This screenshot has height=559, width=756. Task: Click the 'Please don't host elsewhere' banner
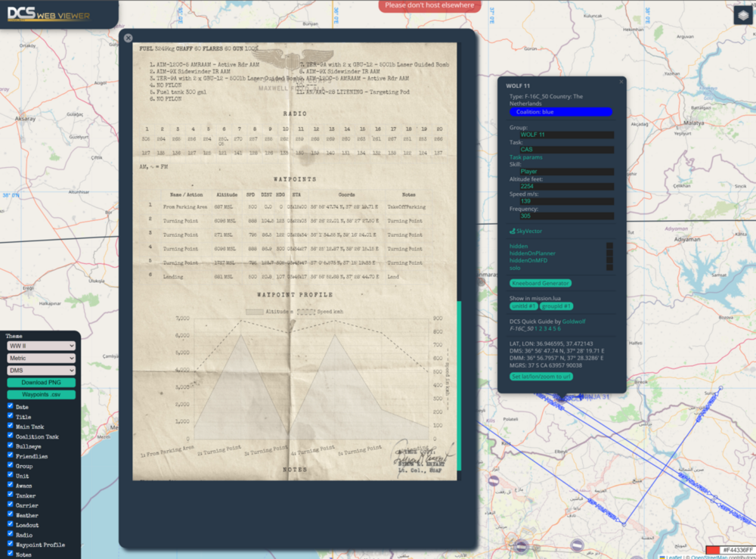tap(429, 5)
